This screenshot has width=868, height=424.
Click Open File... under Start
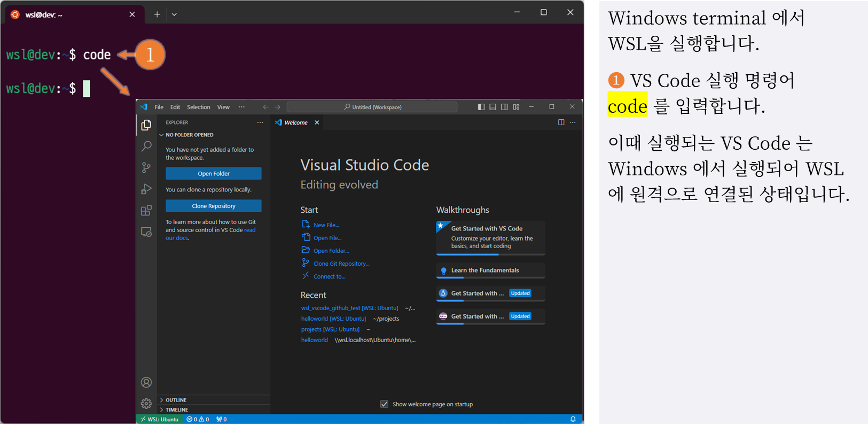point(322,238)
